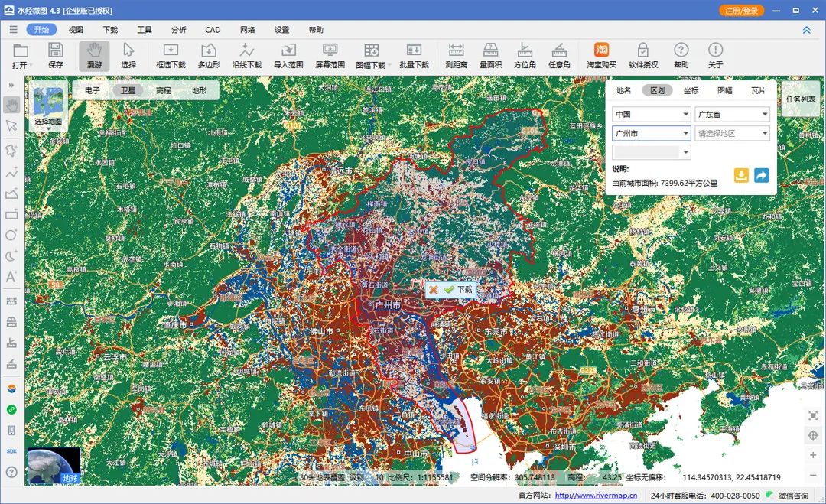
Task: Open the empty dropdown below 广州市
Action: tap(651, 152)
